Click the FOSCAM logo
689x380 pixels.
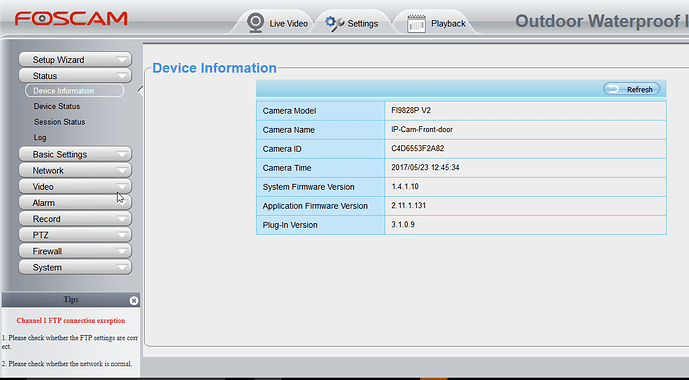(x=71, y=18)
